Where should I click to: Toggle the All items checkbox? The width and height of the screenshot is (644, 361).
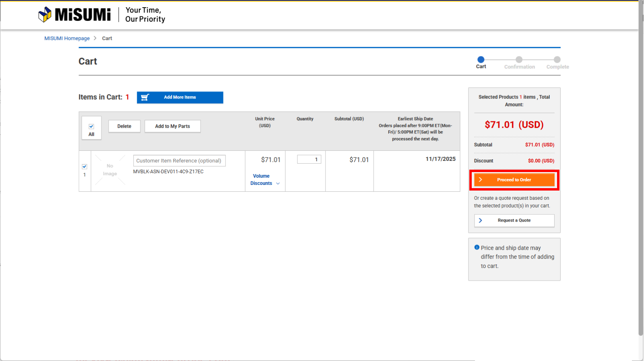coord(91,126)
